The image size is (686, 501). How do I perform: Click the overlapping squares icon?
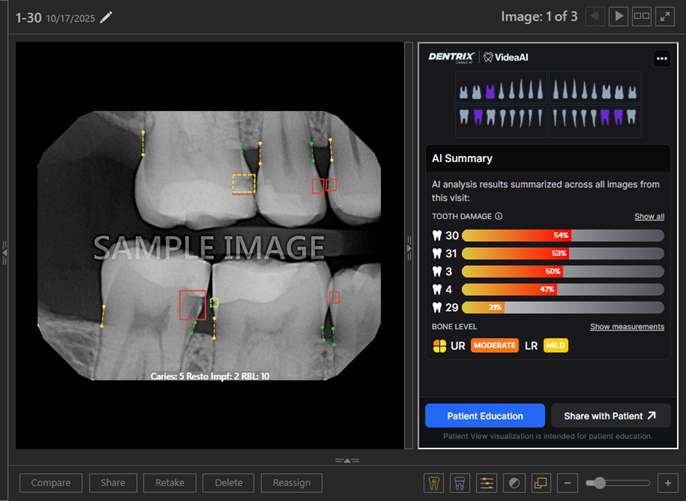539,483
